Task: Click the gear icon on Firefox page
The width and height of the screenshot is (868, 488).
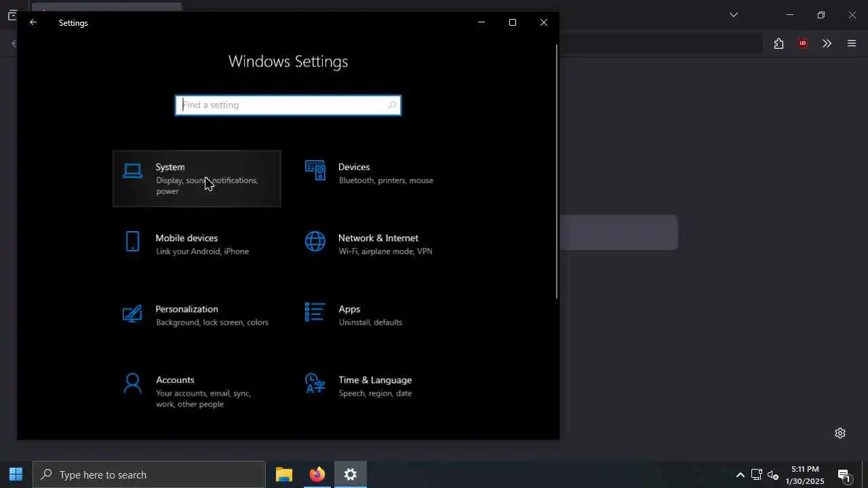Action: click(840, 433)
